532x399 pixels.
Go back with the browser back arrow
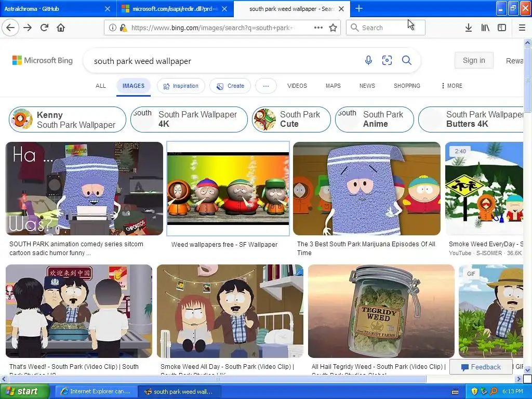click(x=10, y=28)
